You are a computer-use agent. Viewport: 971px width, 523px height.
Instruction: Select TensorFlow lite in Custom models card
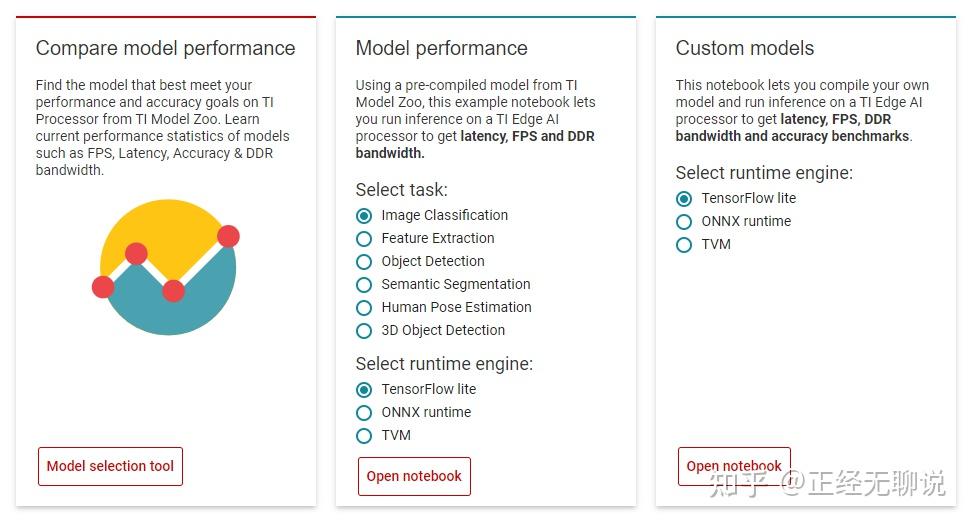point(684,199)
